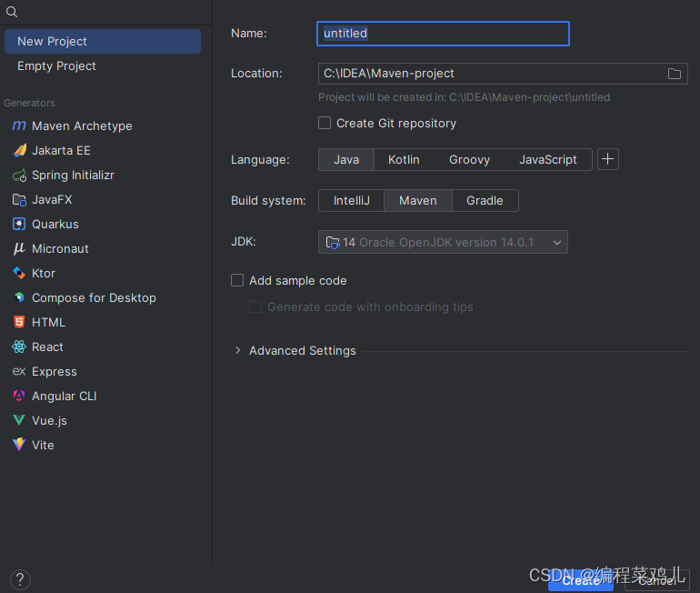
Task: Select the Vite logo icon
Action: [x=19, y=445]
